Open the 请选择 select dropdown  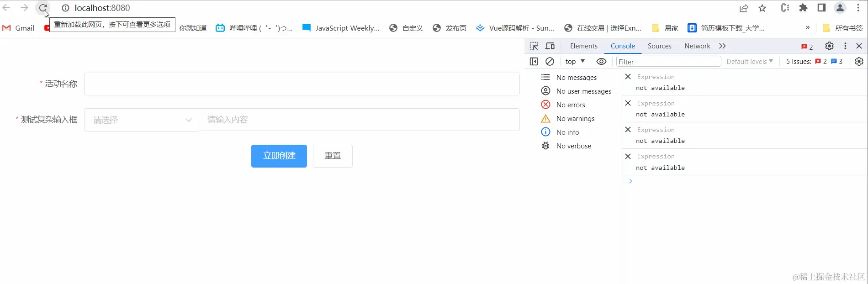click(x=142, y=120)
